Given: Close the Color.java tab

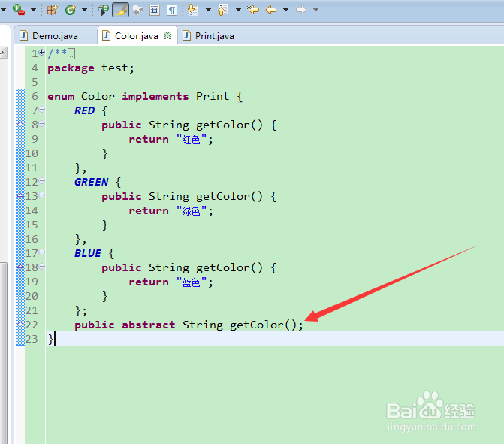Looking at the screenshot, I should [167, 35].
